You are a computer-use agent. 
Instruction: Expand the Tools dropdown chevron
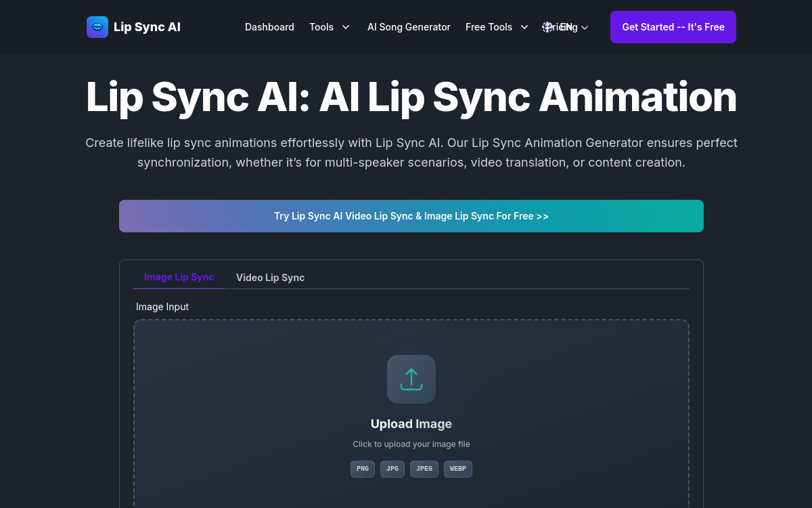[x=346, y=27]
